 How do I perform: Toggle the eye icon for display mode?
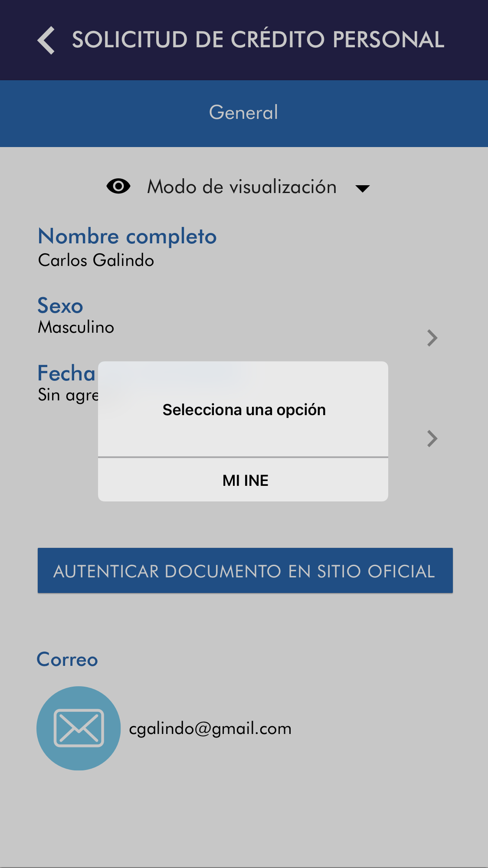click(x=118, y=187)
